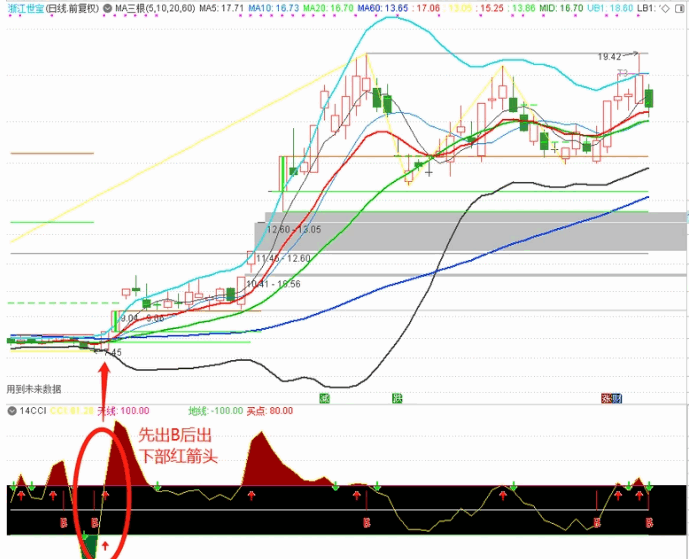Open the 14CCI indicator dropdown circle icon
This screenshot has width=689, height=559.
[x=12, y=411]
